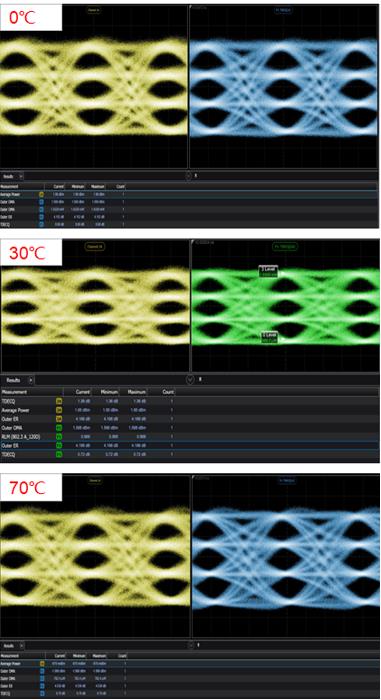
Task: Click the green badge next to Outer OMA in 30°C panel
Action: (x=59, y=428)
